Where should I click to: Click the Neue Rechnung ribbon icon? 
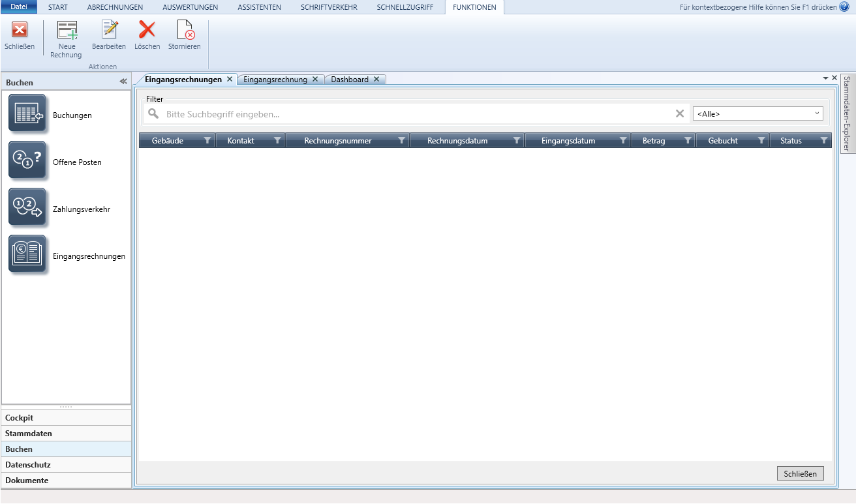66,31
